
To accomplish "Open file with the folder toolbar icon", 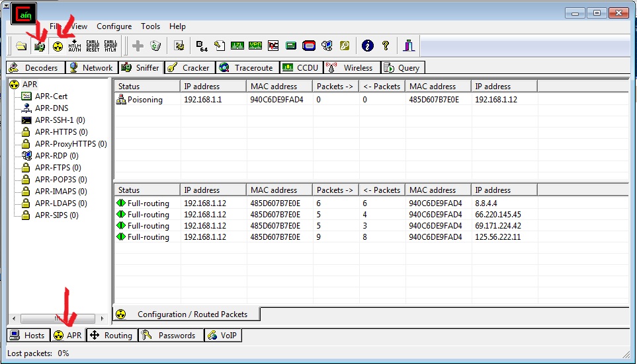I will 21,46.
